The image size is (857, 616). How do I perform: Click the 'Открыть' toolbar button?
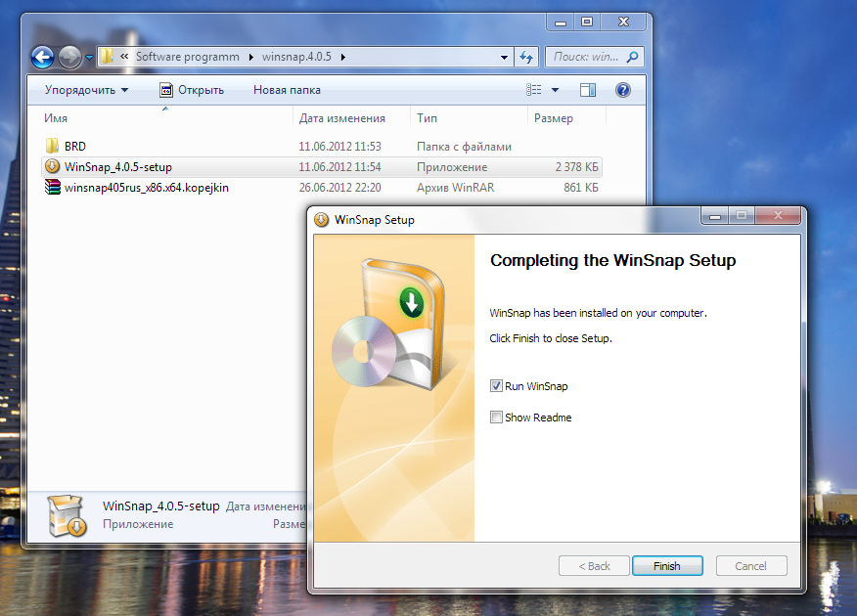[192, 90]
